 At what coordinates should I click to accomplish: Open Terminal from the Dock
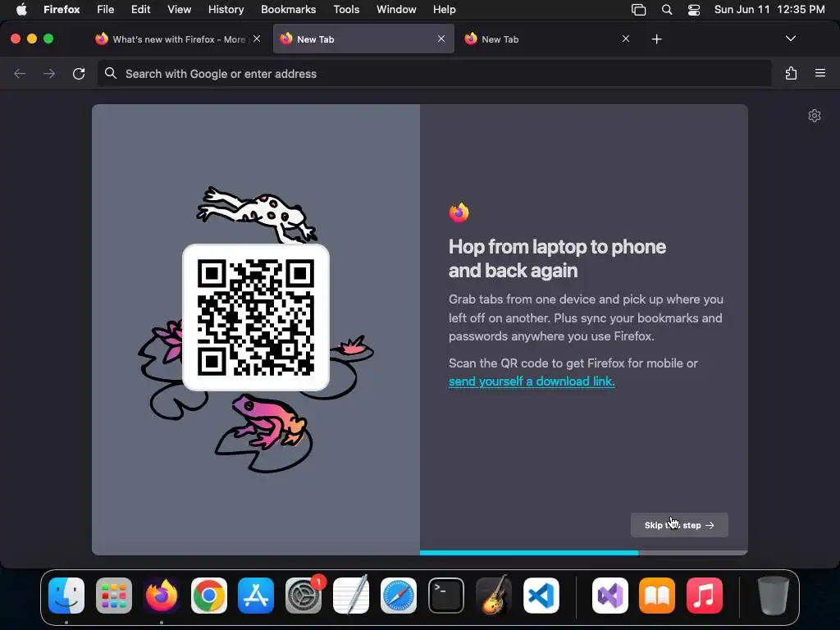click(446, 596)
